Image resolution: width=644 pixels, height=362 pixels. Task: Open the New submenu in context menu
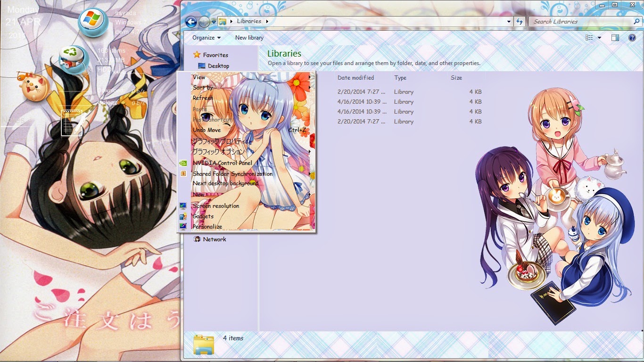246,195
